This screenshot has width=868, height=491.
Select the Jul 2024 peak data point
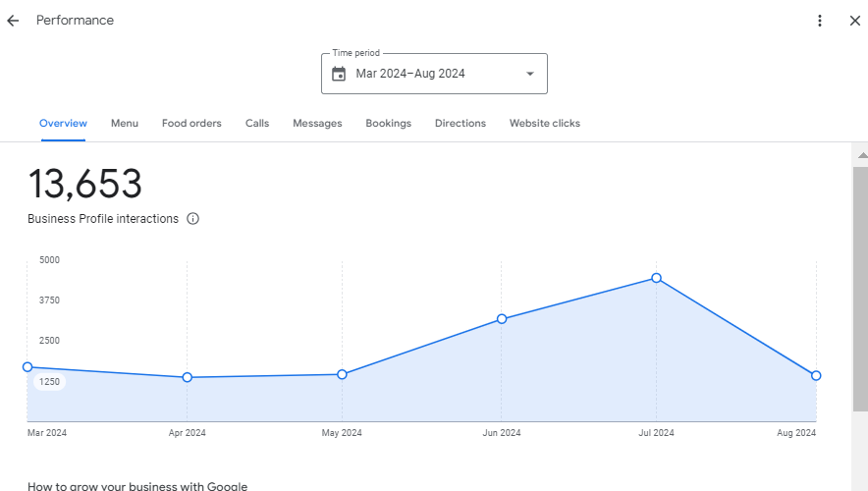656,278
